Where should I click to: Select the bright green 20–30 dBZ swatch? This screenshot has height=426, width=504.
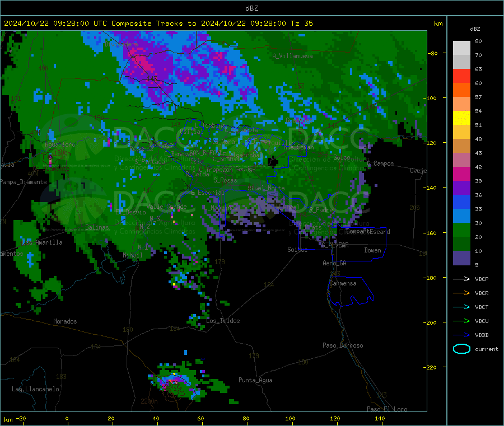tap(461, 230)
